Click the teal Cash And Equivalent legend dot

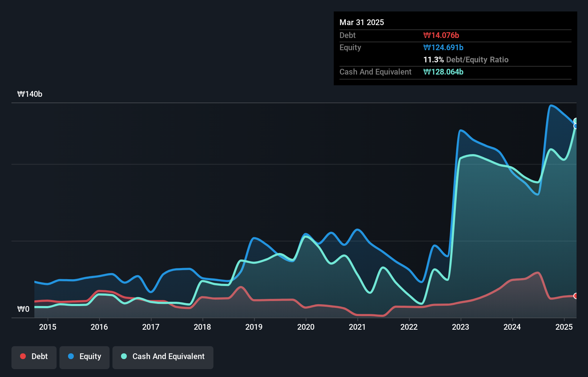click(123, 356)
